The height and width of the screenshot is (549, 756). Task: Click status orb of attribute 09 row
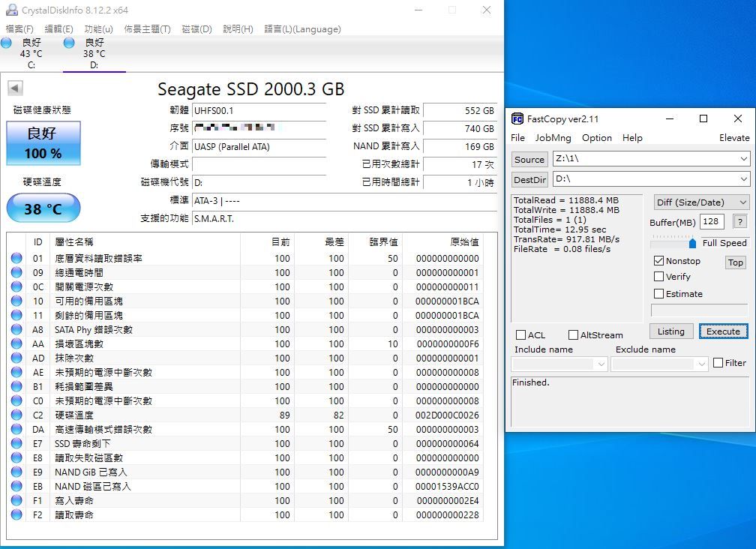(16, 272)
